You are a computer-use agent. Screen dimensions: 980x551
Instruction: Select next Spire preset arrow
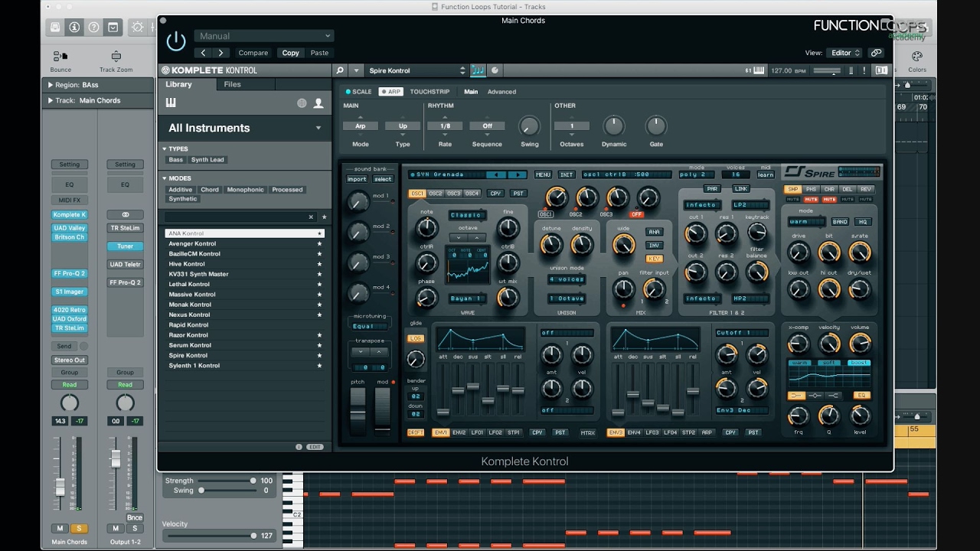click(x=517, y=174)
